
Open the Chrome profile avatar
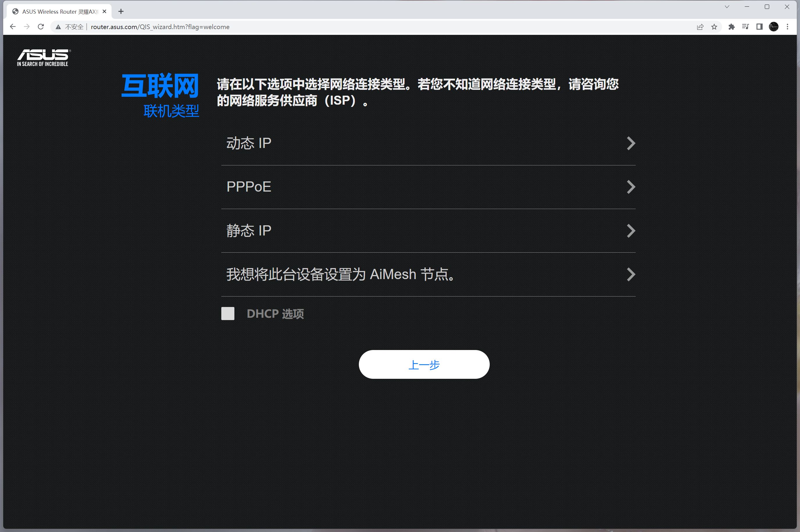pos(774,27)
